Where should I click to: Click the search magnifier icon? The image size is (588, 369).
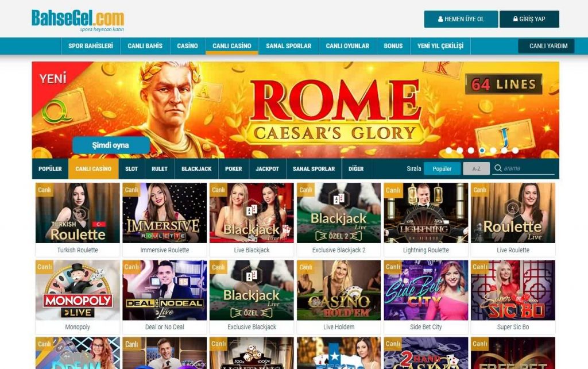(498, 168)
